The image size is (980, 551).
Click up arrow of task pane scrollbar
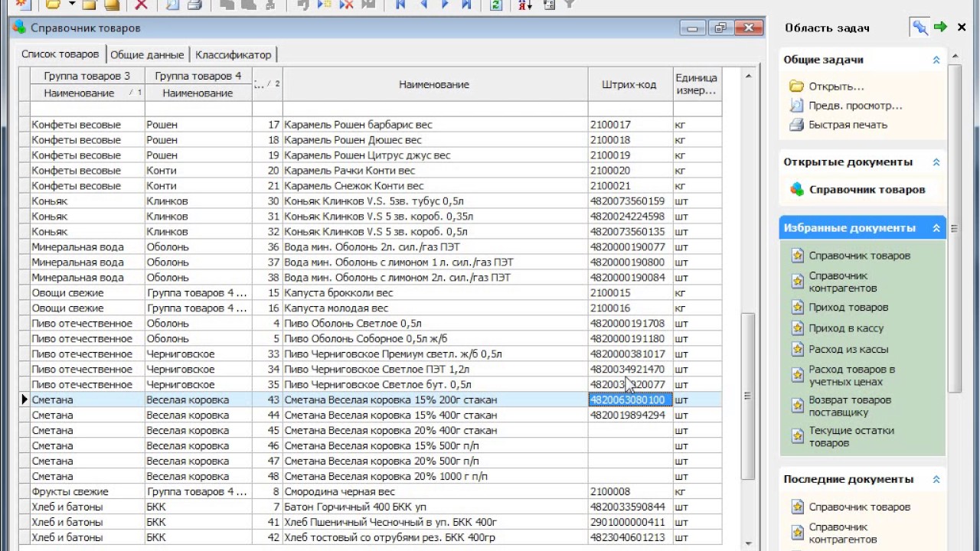pyautogui.click(x=955, y=56)
